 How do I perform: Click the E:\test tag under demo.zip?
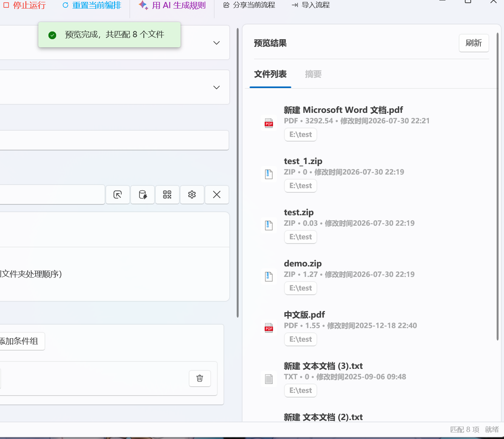301,288
